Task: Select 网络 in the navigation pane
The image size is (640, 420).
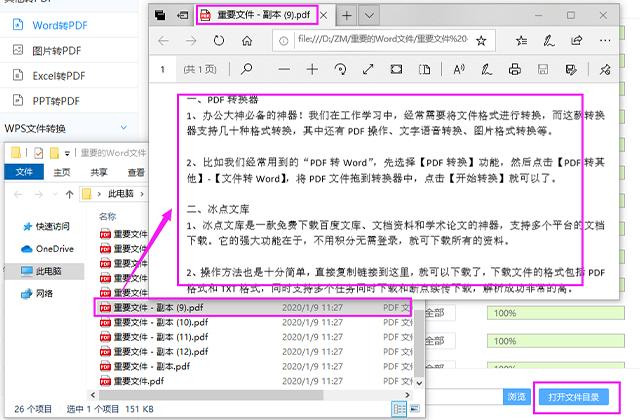Action: click(x=44, y=293)
